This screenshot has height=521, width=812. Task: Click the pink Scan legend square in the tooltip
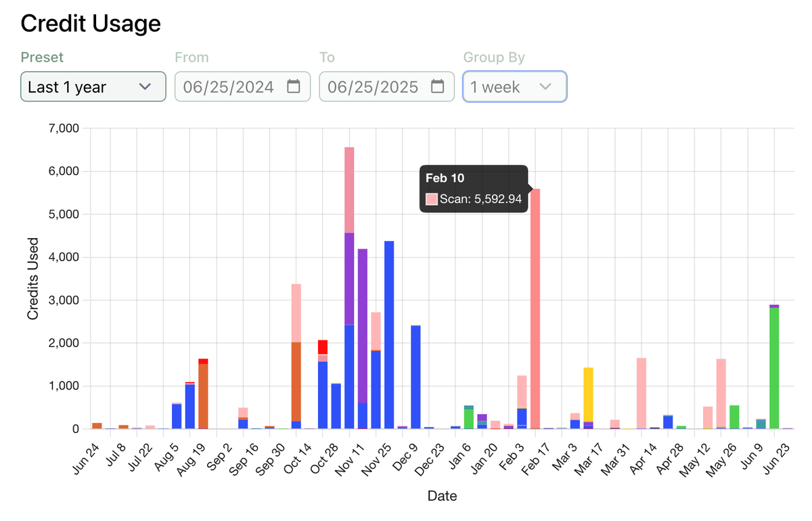click(x=431, y=199)
